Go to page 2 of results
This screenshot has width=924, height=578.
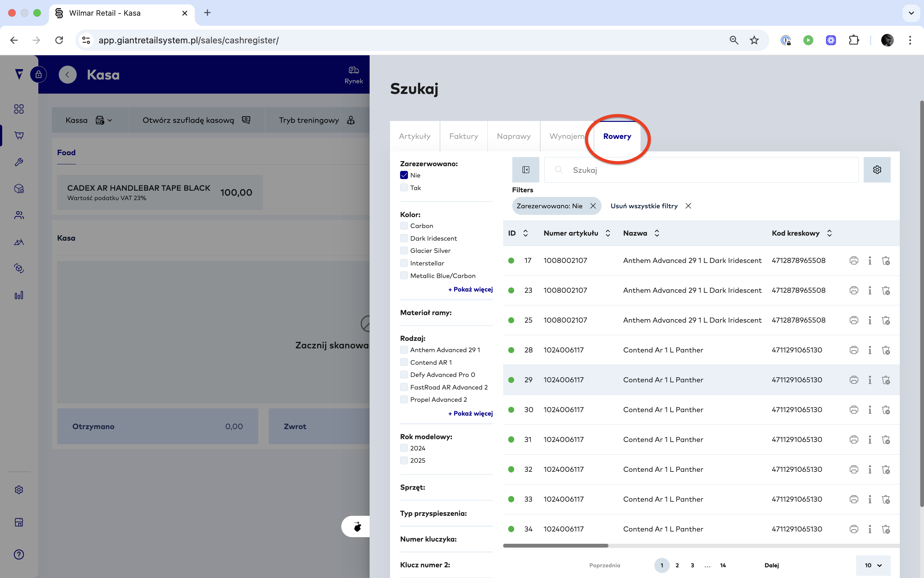click(x=677, y=565)
